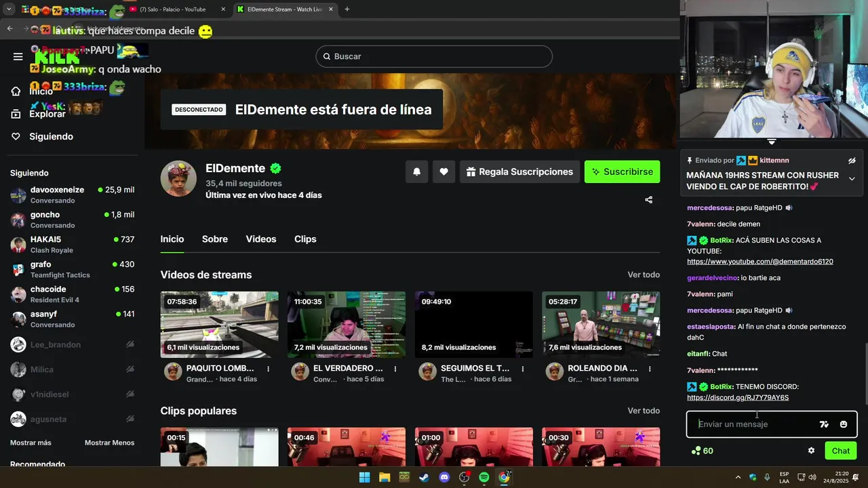Click the notification bell for ElDemente

pyautogui.click(x=416, y=171)
